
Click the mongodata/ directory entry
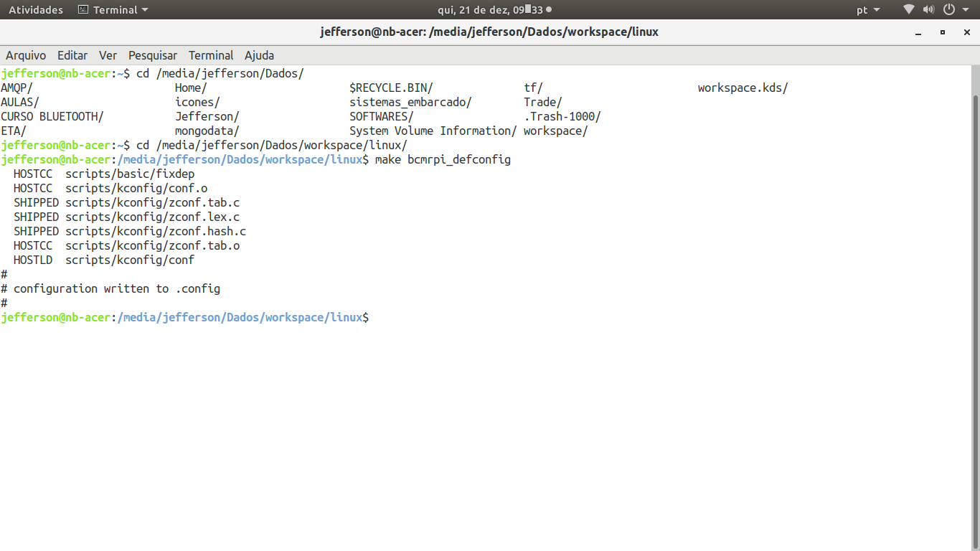point(207,131)
